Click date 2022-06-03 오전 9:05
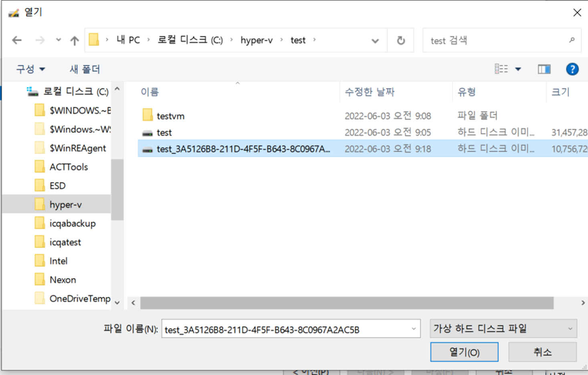The image size is (588, 375). click(388, 132)
